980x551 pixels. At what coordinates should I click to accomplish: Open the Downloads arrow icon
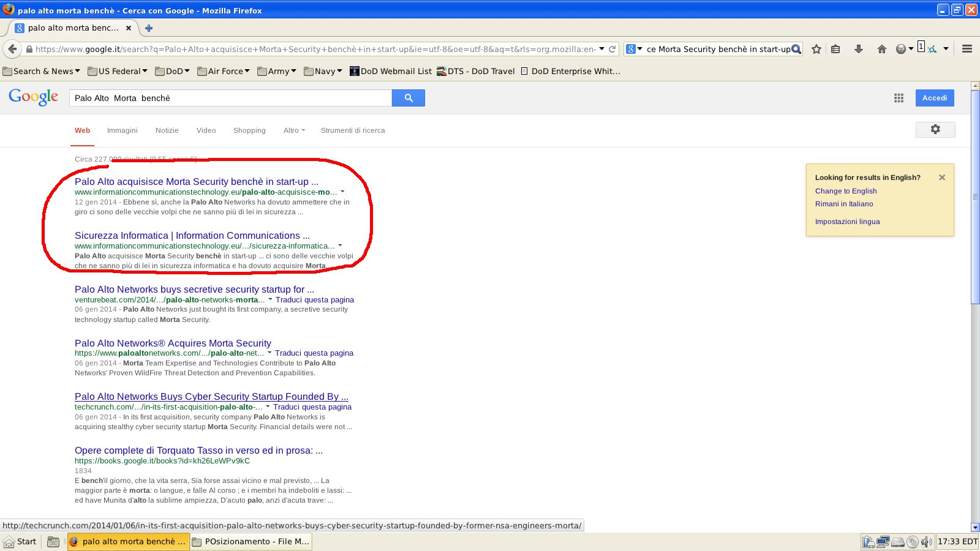859,49
